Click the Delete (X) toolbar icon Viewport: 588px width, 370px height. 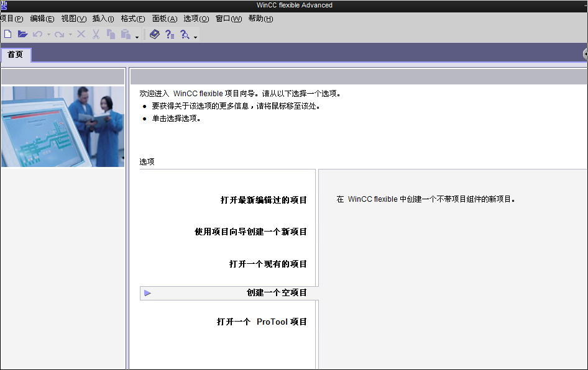(x=81, y=35)
